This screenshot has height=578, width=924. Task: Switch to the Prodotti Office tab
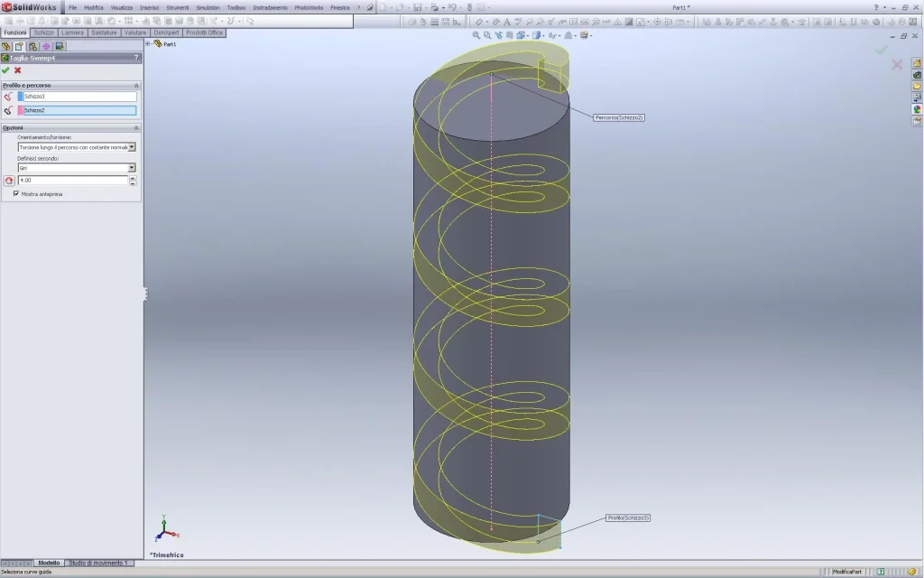[205, 33]
